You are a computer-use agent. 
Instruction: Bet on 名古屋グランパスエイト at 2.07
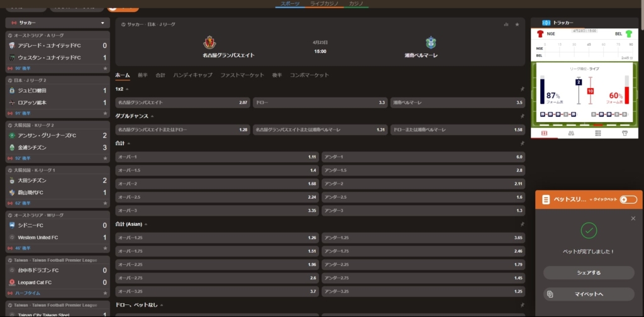(182, 103)
